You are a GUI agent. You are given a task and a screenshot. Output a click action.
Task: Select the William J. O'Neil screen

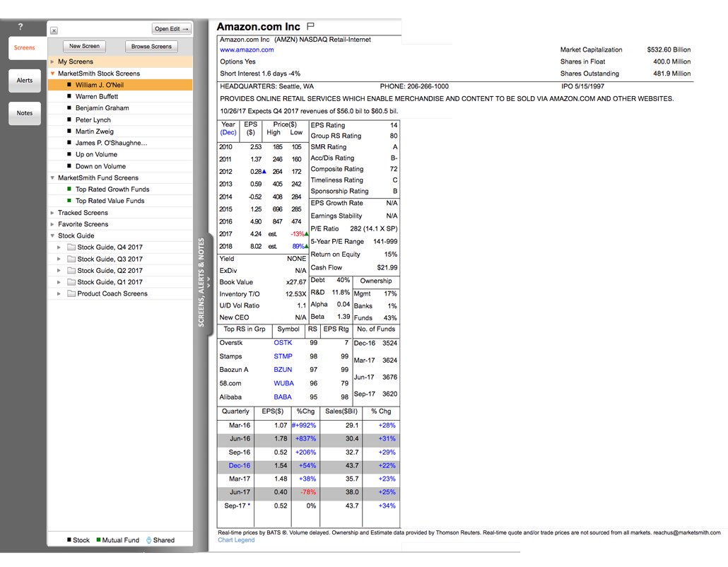[121, 85]
